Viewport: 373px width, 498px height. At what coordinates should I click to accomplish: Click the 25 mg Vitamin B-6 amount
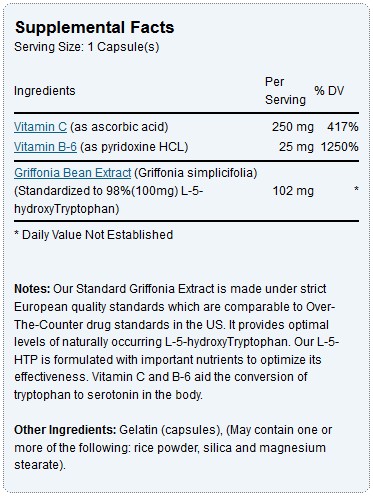coord(296,147)
